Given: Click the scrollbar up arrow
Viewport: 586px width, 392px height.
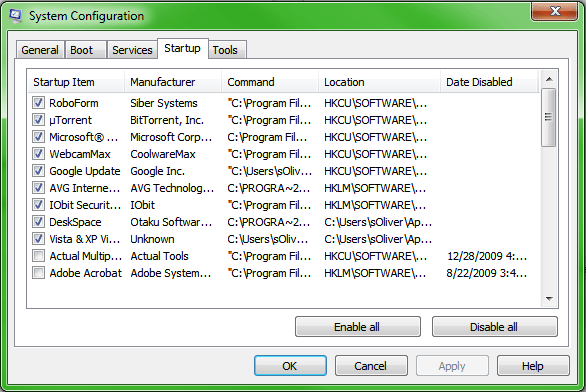Looking at the screenshot, I should tap(549, 79).
